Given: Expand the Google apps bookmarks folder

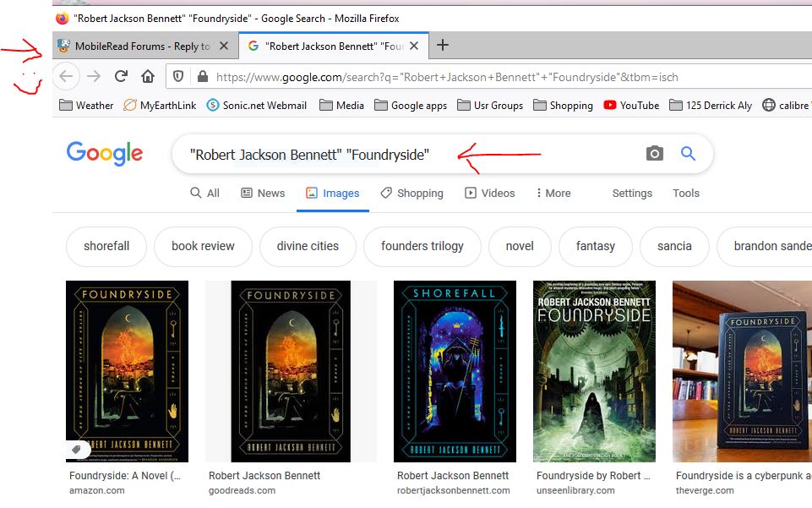Looking at the screenshot, I should point(411,105).
